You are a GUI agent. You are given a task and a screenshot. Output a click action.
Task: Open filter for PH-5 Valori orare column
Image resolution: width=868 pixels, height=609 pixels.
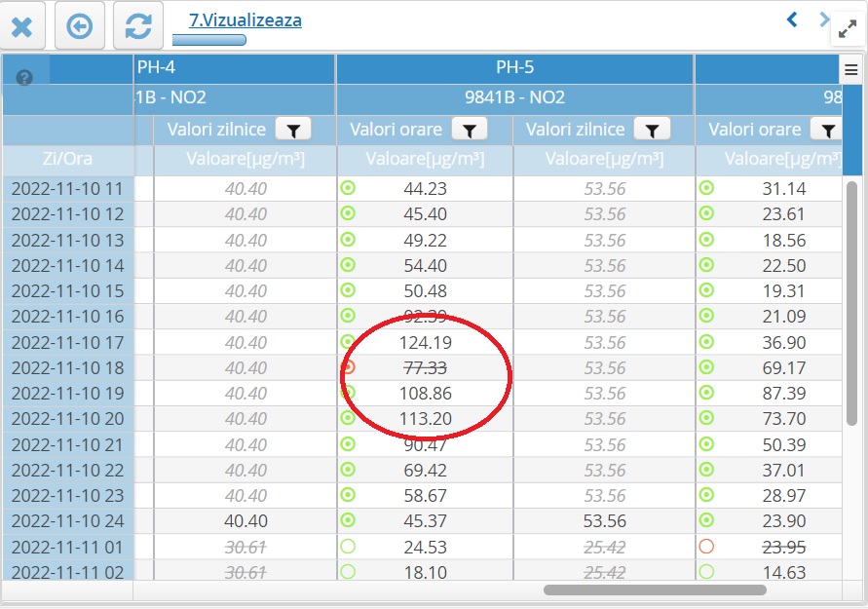pos(470,130)
